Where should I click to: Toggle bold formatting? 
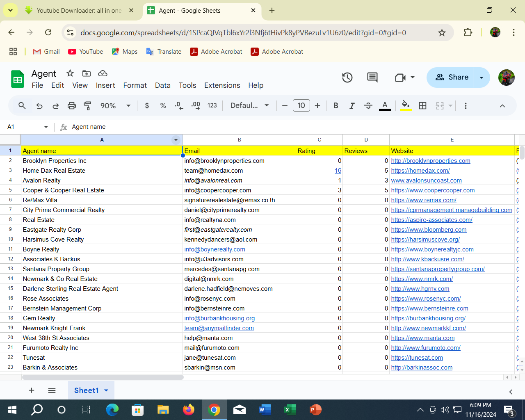tap(336, 106)
